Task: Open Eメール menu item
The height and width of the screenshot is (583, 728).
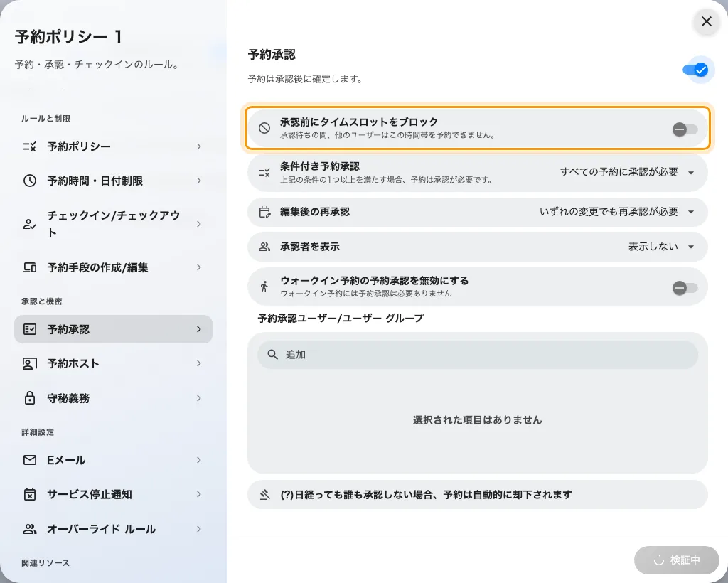Action: pyautogui.click(x=113, y=460)
